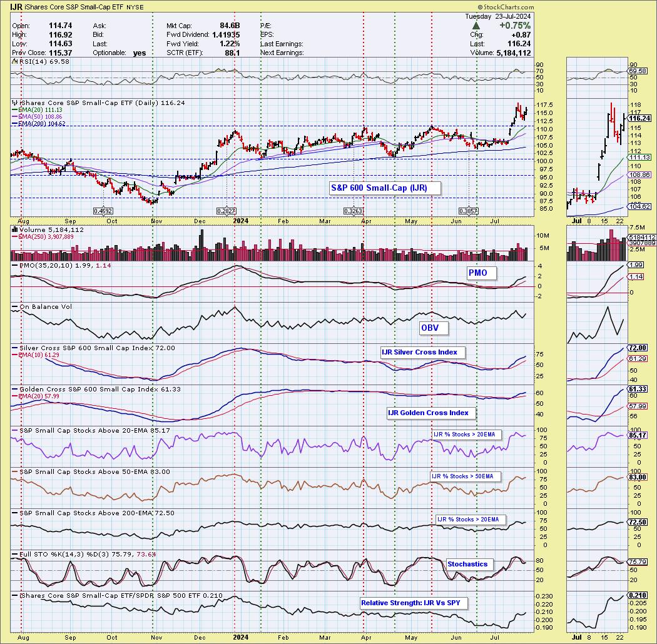Select the Prev Close value 115.37
The image size is (657, 644).
click(60, 53)
